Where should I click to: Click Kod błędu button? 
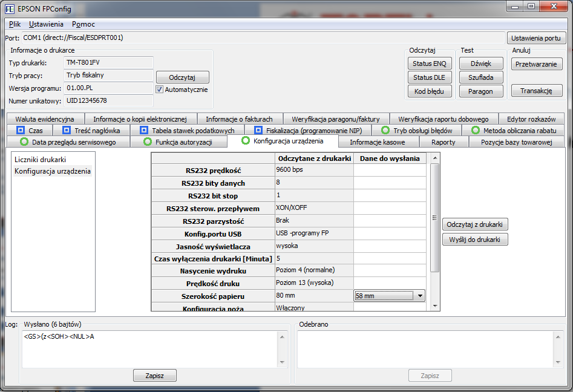[430, 91]
